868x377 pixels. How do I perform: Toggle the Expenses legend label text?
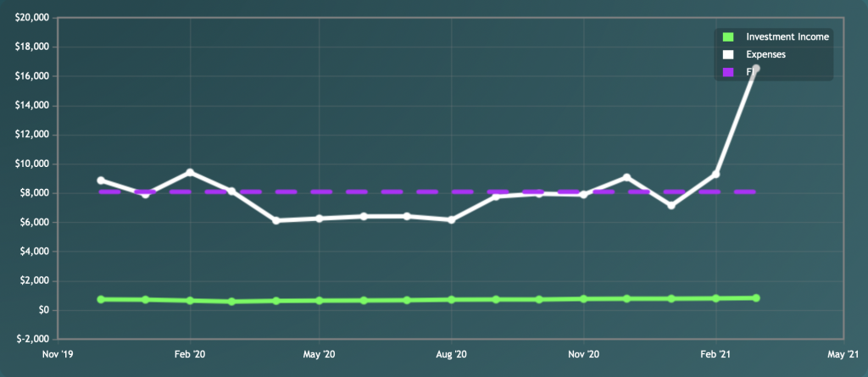pos(765,54)
